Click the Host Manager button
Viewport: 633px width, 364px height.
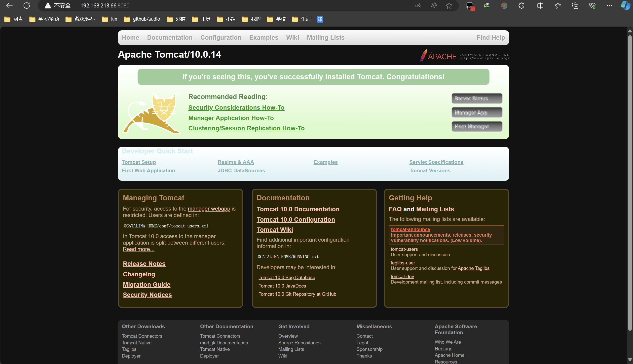(477, 126)
